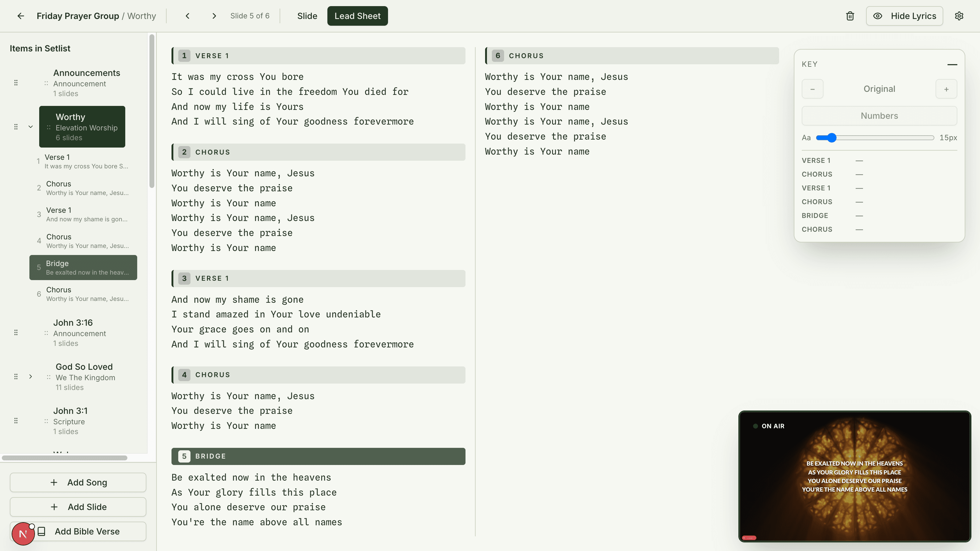Click the sidebar vertical scrollbar
This screenshot has height=551, width=980.
[x=152, y=111]
